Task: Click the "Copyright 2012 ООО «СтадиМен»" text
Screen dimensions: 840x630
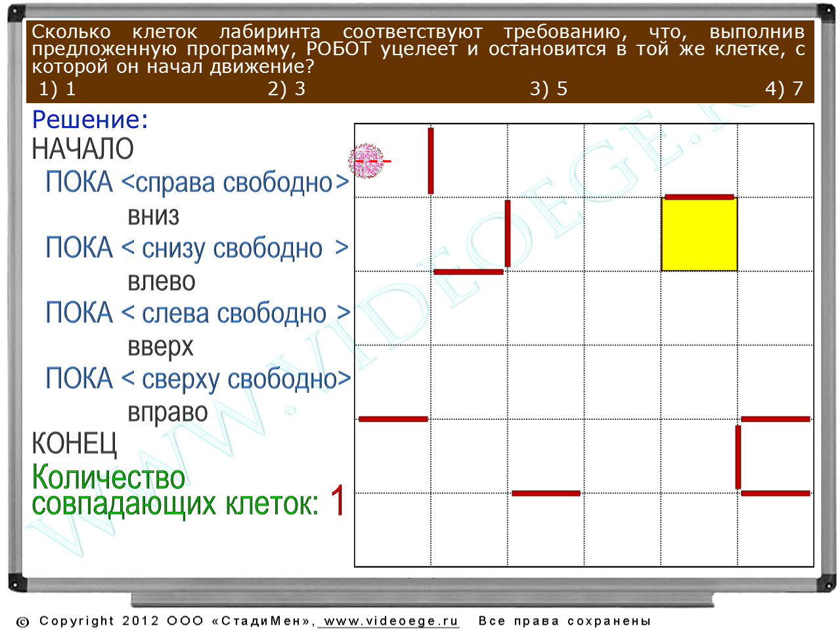Action: [x=177, y=621]
